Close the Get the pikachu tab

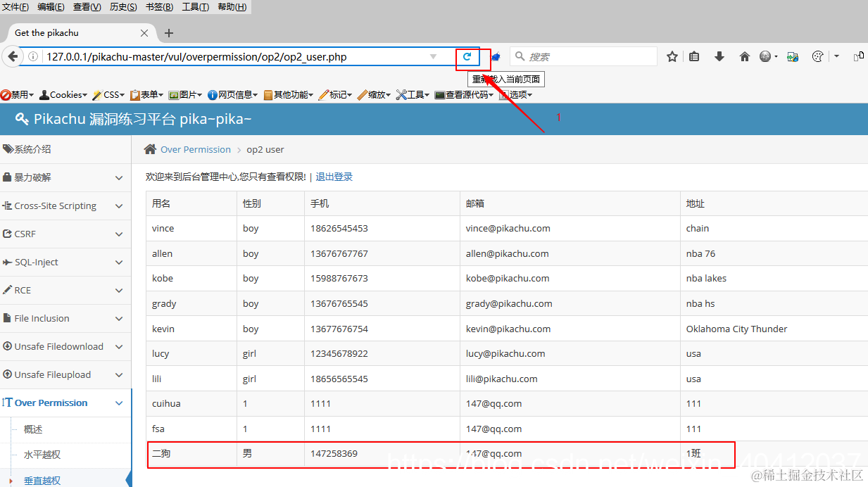pos(144,33)
